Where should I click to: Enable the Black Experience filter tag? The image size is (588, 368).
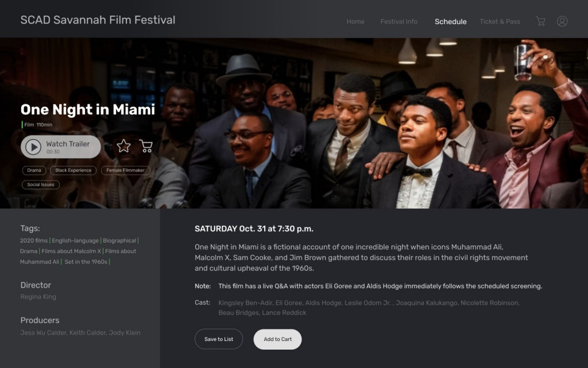73,170
